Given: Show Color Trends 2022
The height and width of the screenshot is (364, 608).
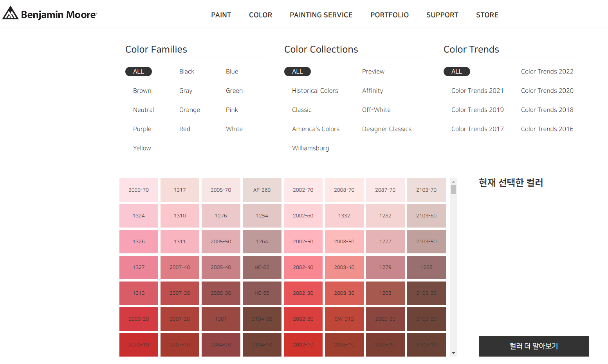Looking at the screenshot, I should (x=547, y=72).
